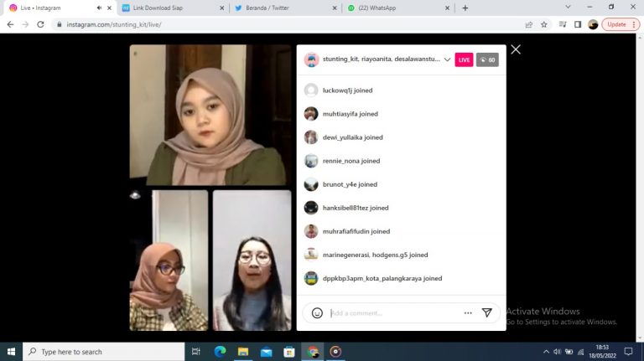Open muhtiasyifa avatar
The height and width of the screenshot is (361, 644).
click(311, 114)
